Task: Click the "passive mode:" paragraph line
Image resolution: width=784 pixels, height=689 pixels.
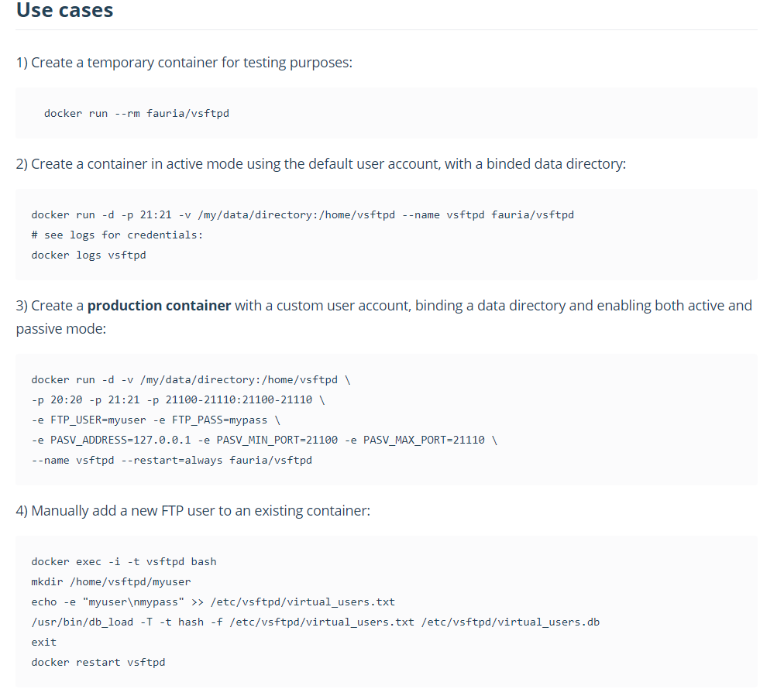Action: click(x=60, y=329)
